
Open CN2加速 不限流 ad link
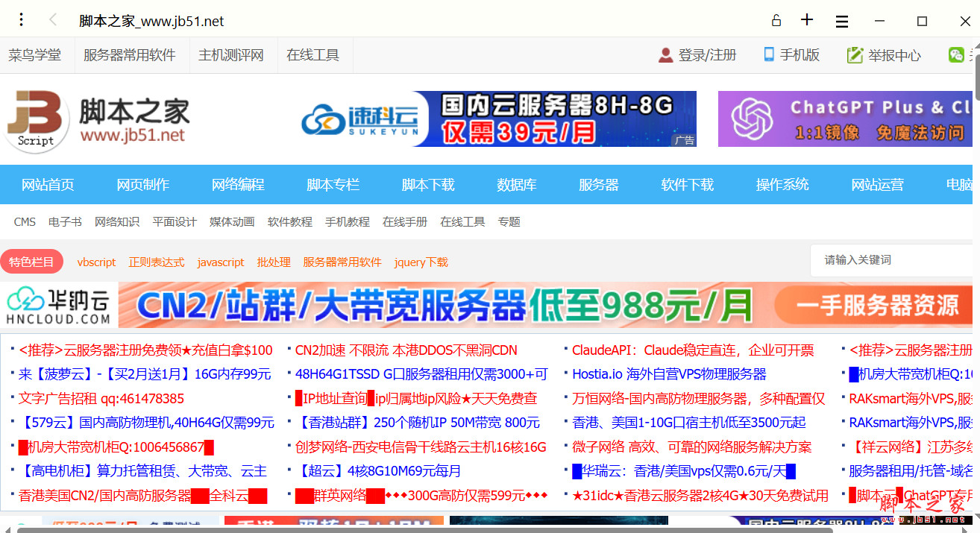pos(406,350)
